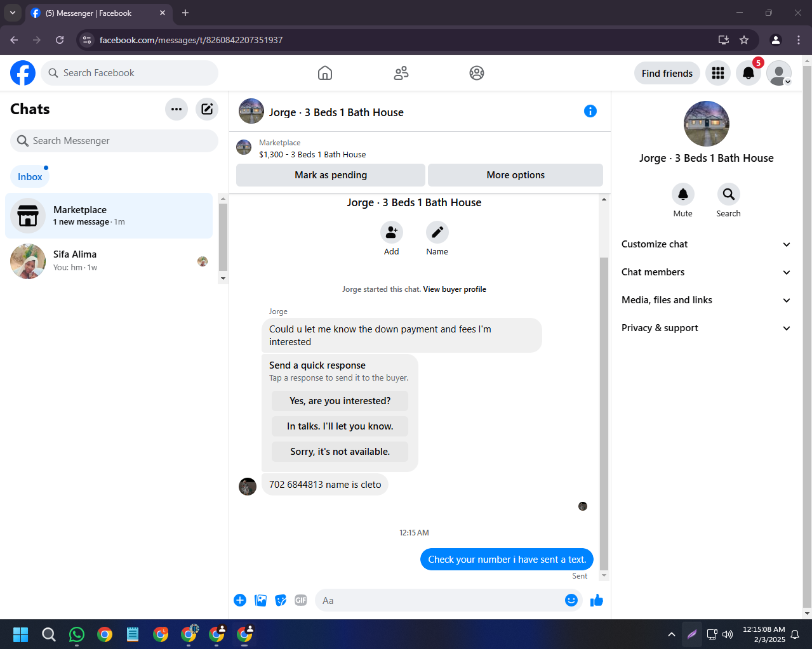Viewport: 812px width, 649px height.
Task: Open Chrome profile icon in toolbar
Action: click(776, 40)
